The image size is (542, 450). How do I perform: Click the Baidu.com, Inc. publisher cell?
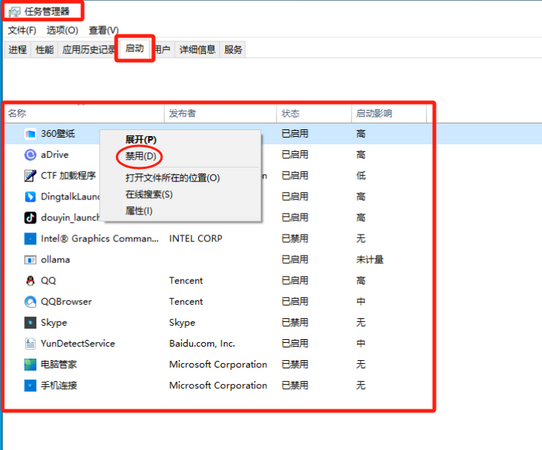pyautogui.click(x=202, y=344)
